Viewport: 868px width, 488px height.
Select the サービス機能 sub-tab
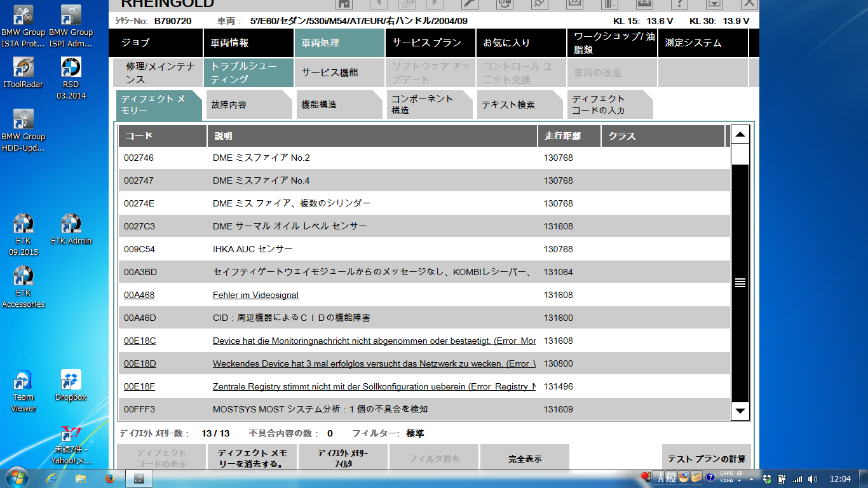click(339, 72)
